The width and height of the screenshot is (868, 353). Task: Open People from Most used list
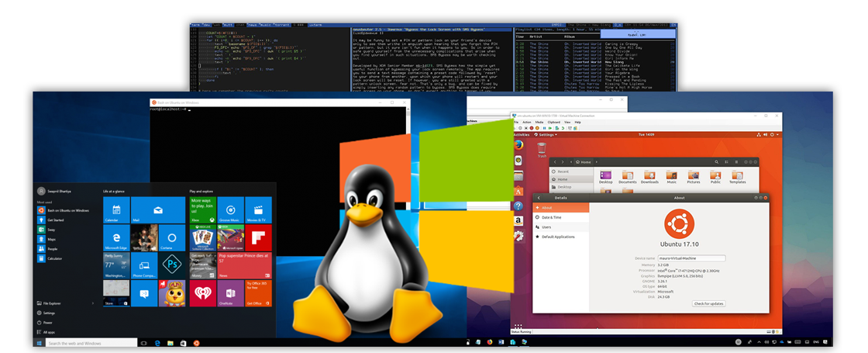(47, 249)
